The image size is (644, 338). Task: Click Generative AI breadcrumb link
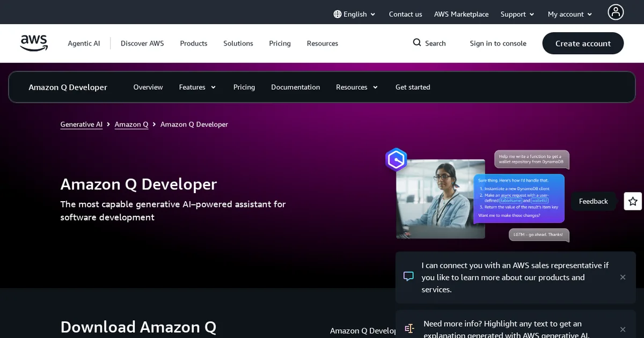[82, 124]
